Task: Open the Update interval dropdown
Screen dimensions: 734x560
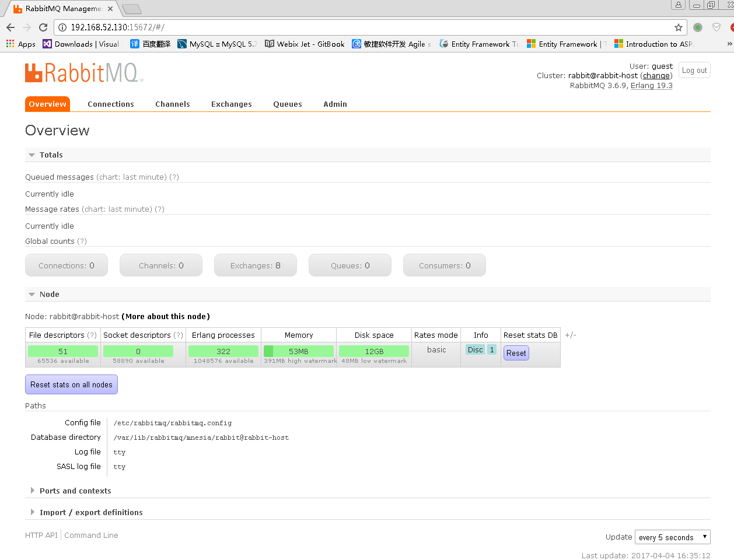Action: pyautogui.click(x=672, y=537)
